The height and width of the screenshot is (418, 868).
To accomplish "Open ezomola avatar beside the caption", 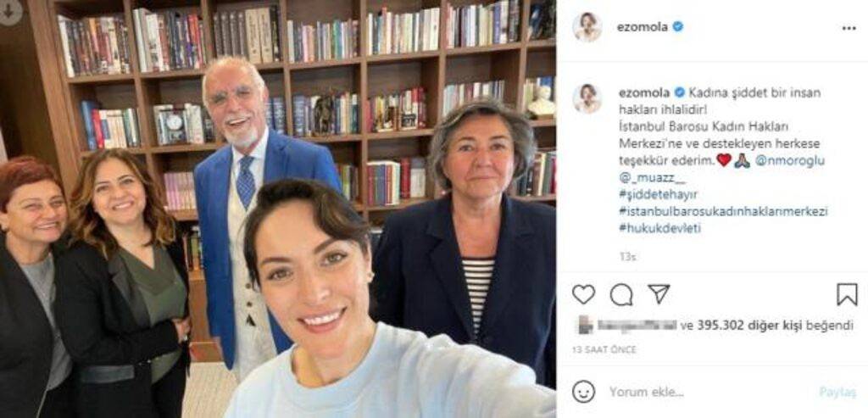I will pyautogui.click(x=587, y=98).
